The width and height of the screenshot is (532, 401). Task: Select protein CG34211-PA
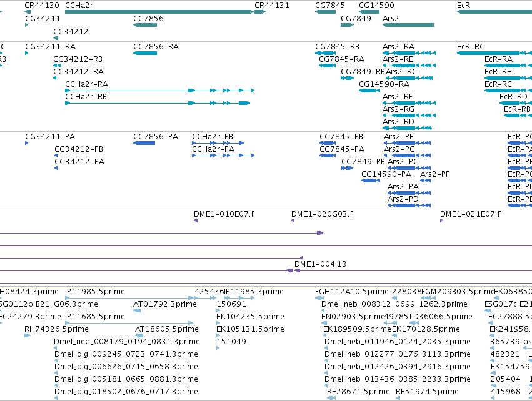(27, 143)
